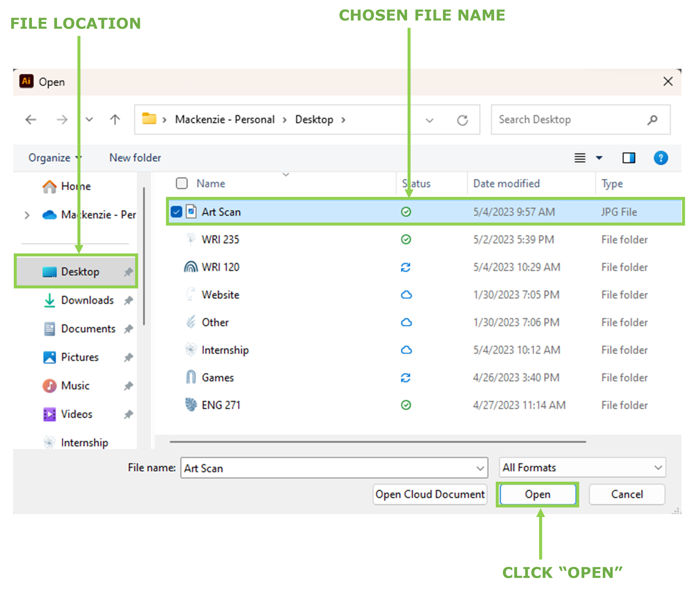Click the Open Cloud Document button
The image size is (700, 599).
[430, 495]
